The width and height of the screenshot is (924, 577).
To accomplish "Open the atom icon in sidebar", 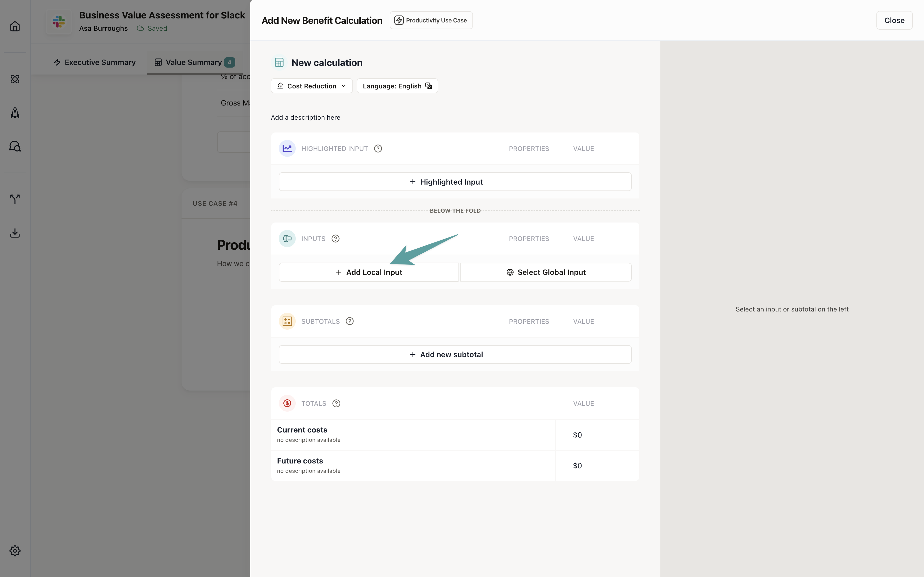I will click(15, 79).
